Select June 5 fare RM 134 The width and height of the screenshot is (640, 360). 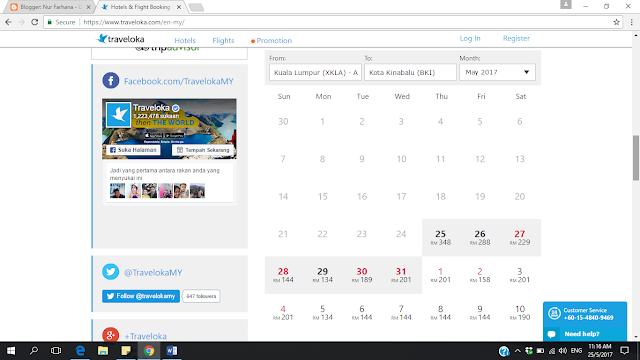point(322,313)
